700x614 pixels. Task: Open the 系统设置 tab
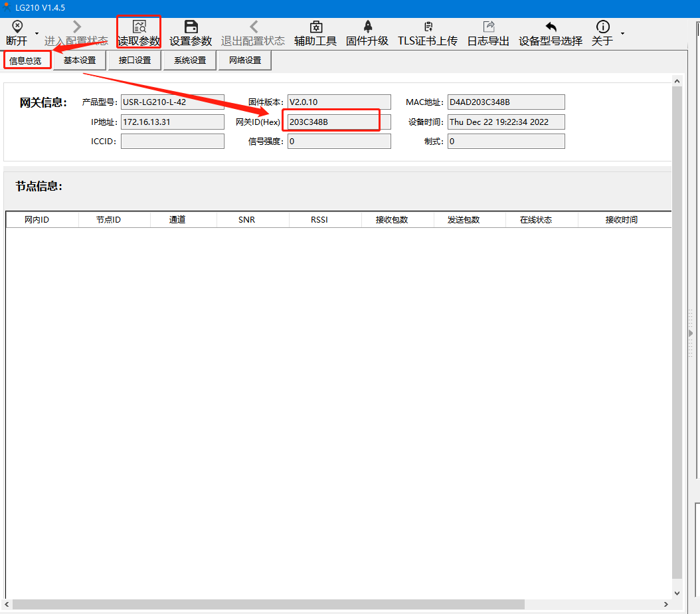click(x=190, y=60)
